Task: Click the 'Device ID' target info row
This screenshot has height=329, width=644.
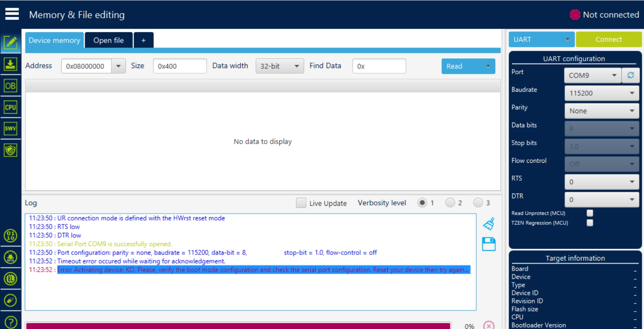Action: tap(575, 293)
